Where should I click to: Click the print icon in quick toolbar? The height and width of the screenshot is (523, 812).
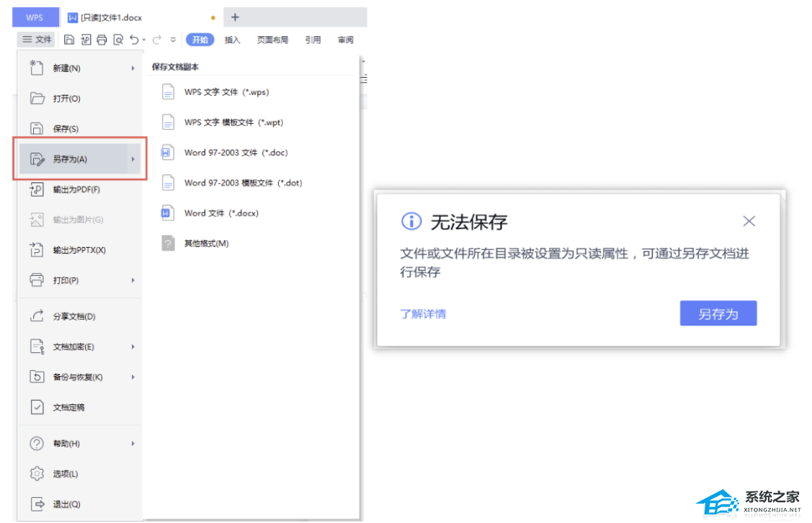click(x=102, y=40)
